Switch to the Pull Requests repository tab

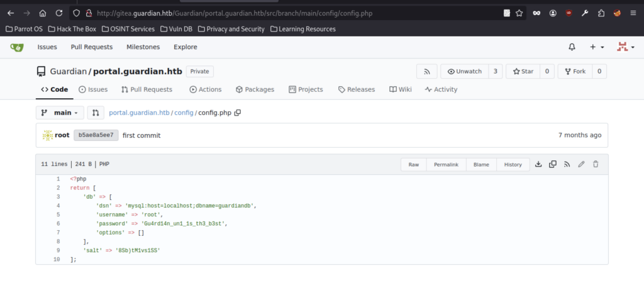point(147,90)
